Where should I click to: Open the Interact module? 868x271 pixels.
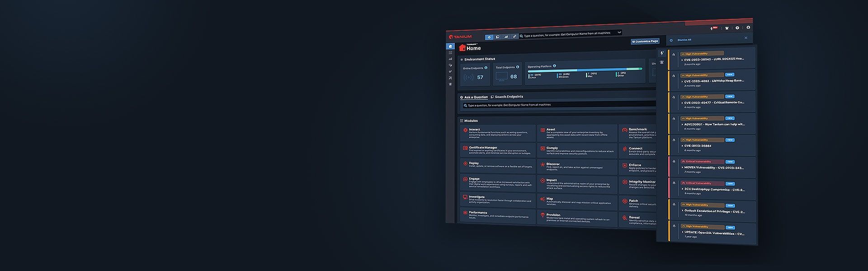[498, 133]
